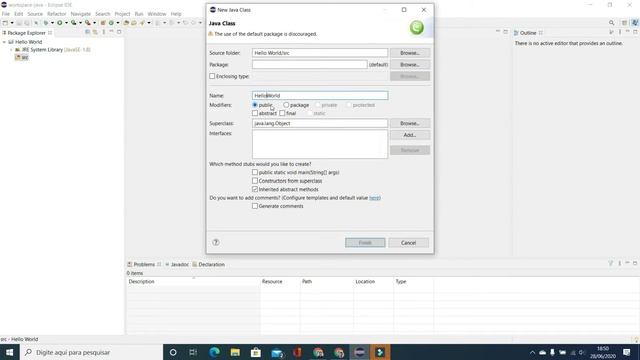Click the Eclipse toolbar search magnifier icon
Viewport: 640px width, 360px height.
[x=611, y=23]
